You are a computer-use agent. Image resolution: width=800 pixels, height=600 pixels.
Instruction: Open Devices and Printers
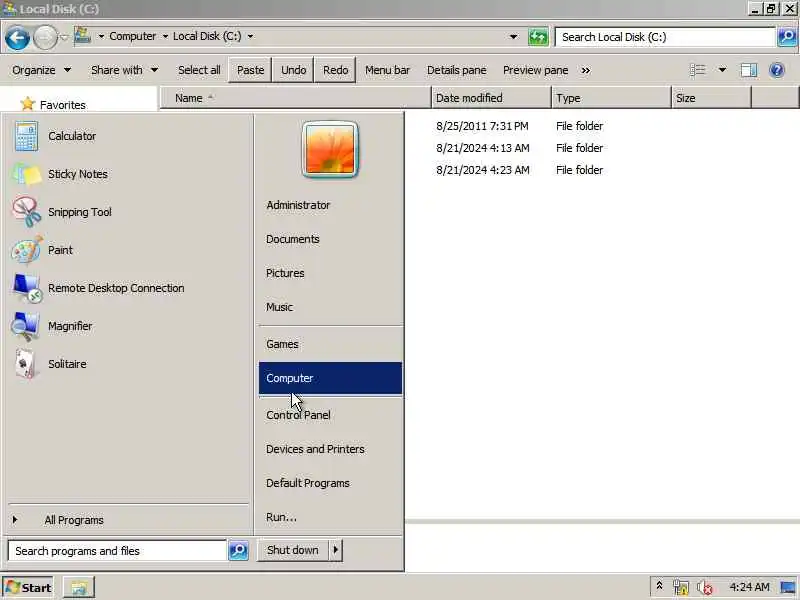[330, 449]
